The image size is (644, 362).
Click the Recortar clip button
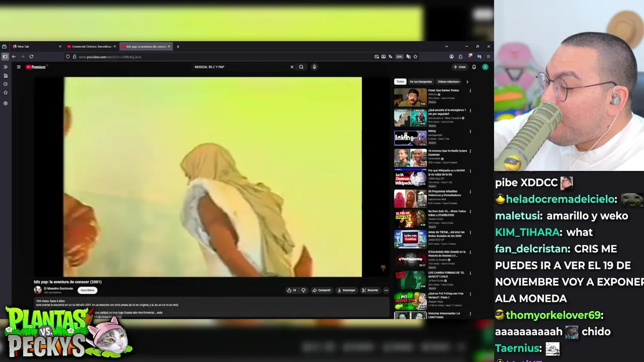[x=370, y=290]
